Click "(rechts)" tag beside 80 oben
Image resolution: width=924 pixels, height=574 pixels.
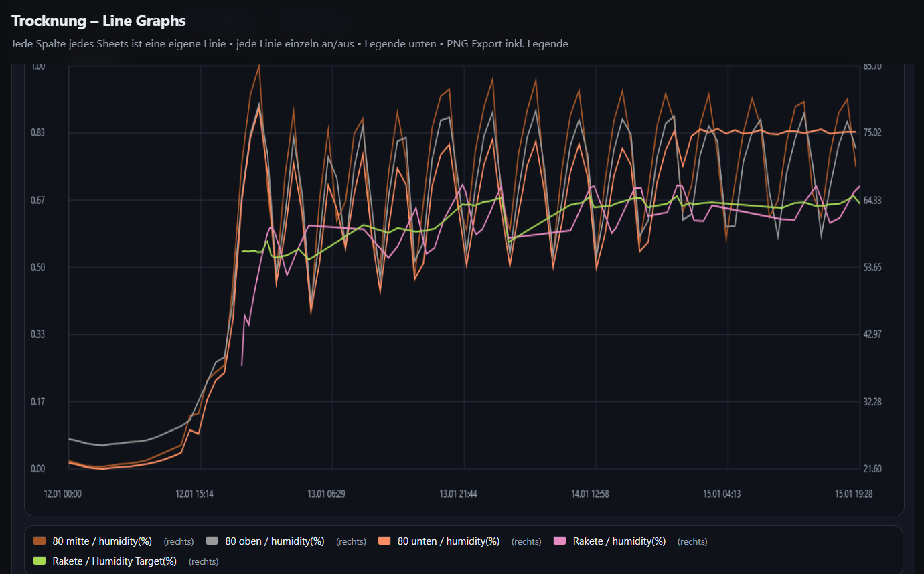(x=351, y=542)
